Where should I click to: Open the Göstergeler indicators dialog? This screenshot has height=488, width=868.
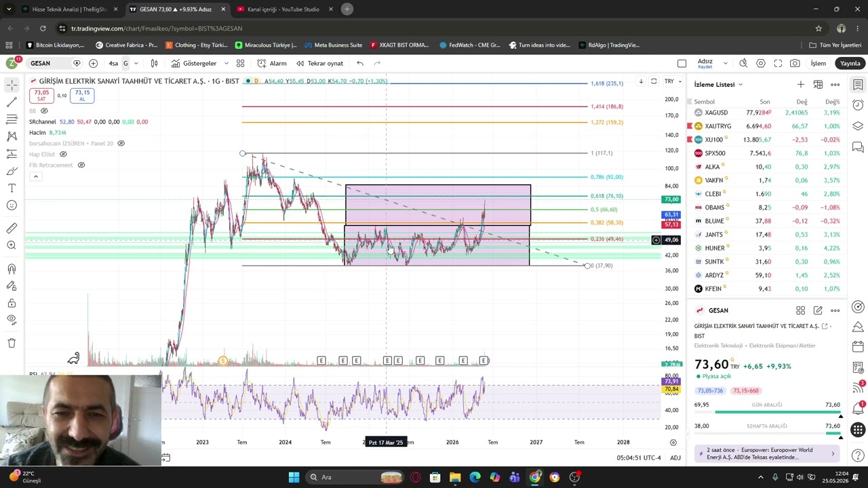coord(194,63)
